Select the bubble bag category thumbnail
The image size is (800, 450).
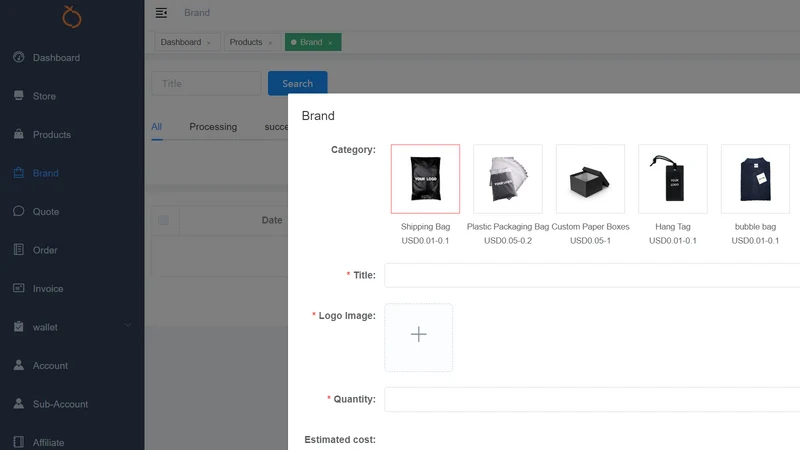[x=755, y=179]
